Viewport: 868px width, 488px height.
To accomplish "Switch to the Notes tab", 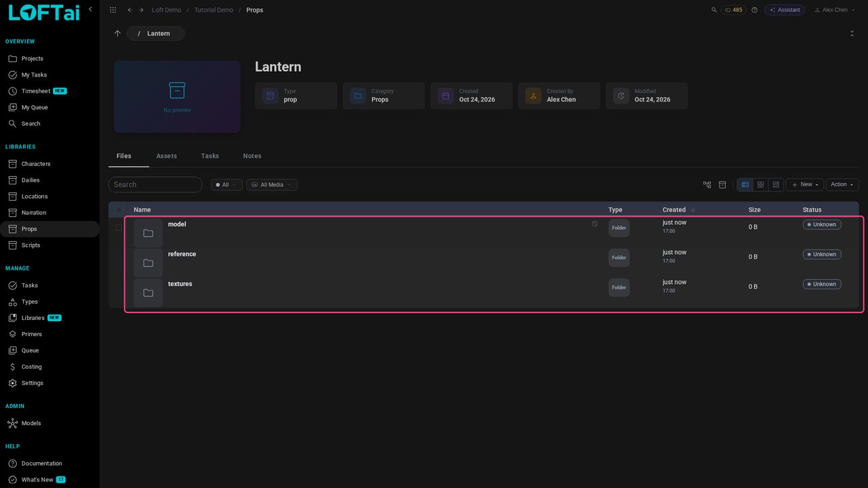I will pos(252,156).
